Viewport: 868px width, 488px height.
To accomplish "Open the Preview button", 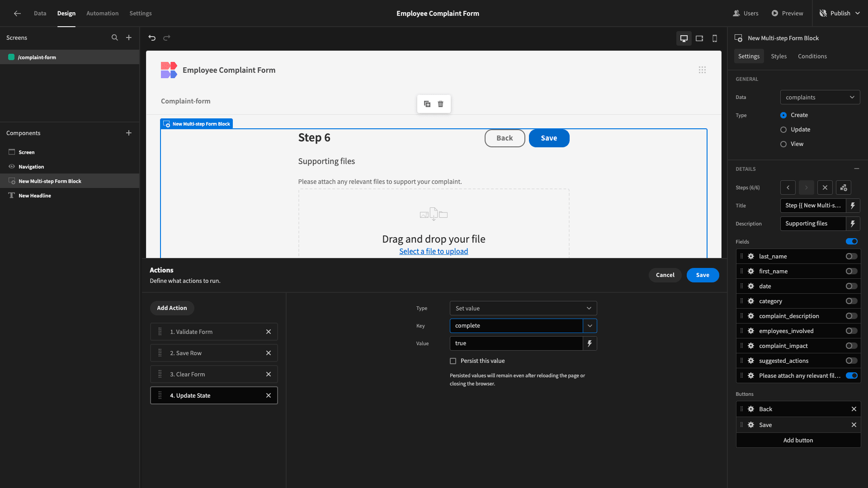I will click(x=787, y=14).
